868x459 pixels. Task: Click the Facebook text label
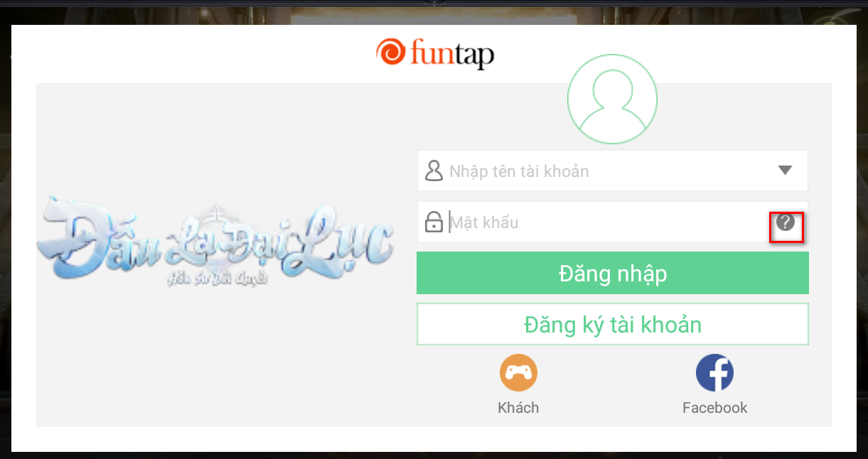[x=714, y=408]
